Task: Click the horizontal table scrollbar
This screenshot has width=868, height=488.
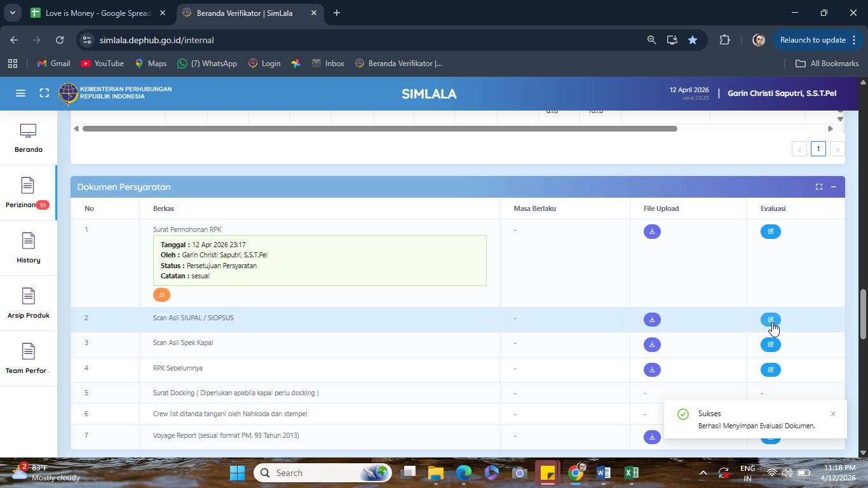Action: [379, 128]
